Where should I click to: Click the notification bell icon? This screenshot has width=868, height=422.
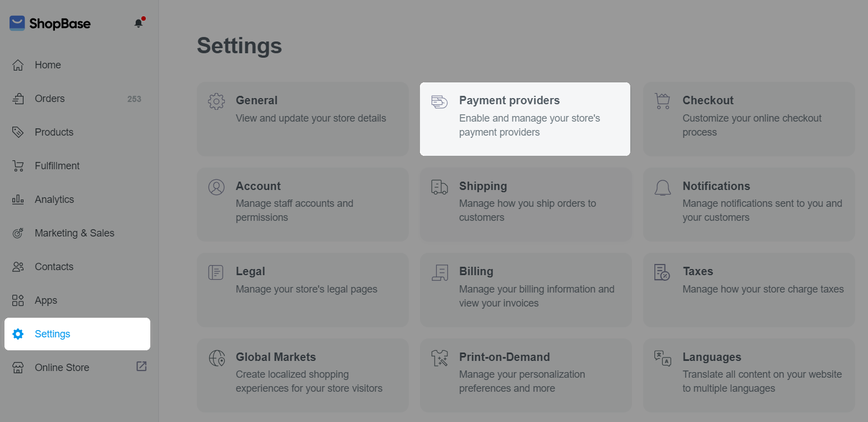click(138, 23)
